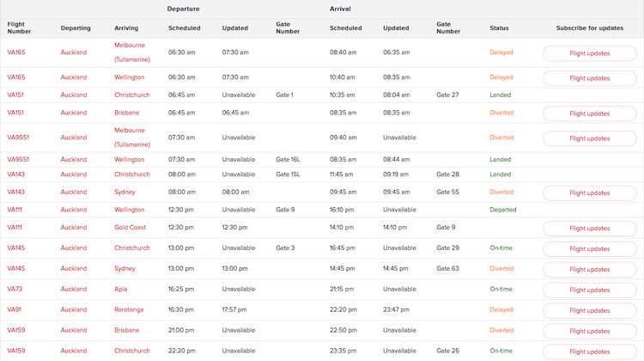Viewport: 644px width, 361px height.
Task: Select the Departed status in VA111 row
Action: (x=502, y=209)
